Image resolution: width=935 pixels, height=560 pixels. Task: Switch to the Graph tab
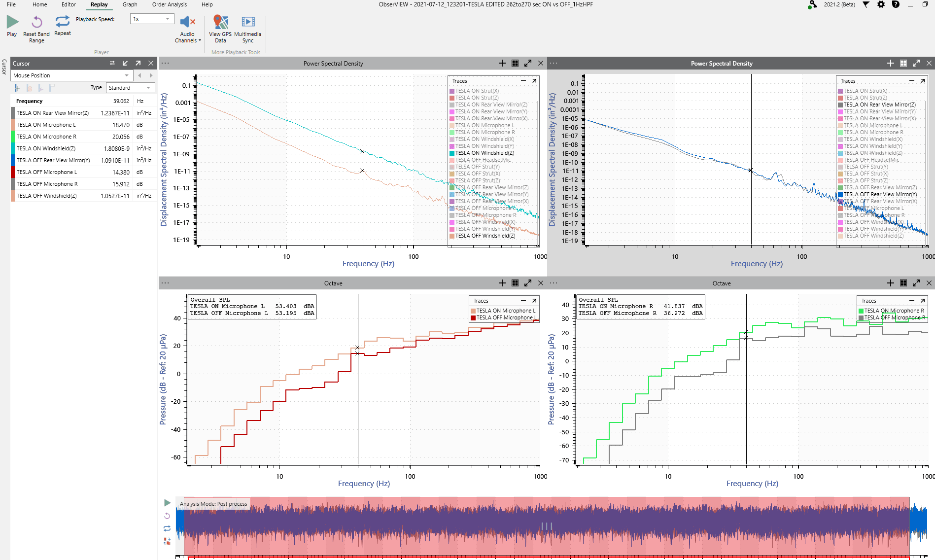pos(130,4)
